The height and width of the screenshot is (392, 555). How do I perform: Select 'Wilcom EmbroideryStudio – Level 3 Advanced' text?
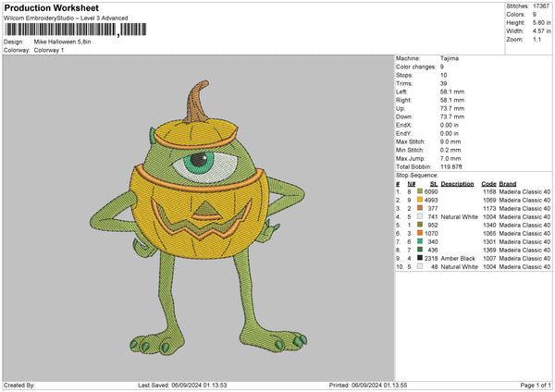[x=66, y=18]
